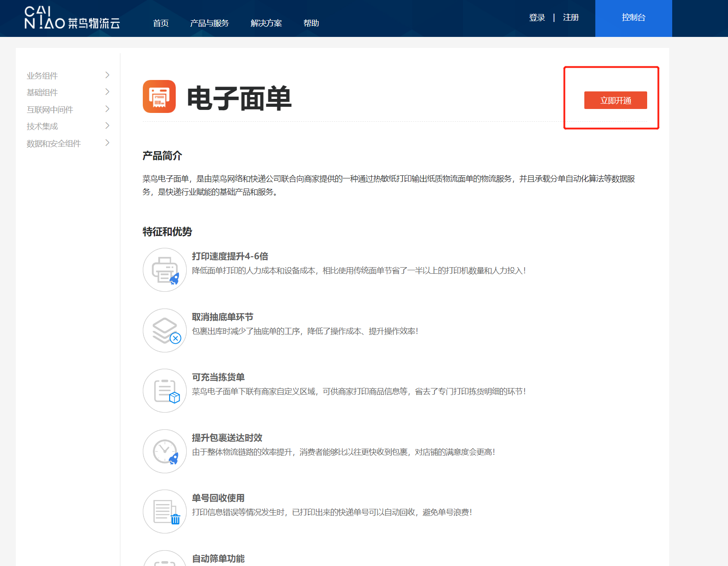The image size is (728, 566).
Task: Click the 产品简介 section heading
Action: pyautogui.click(x=162, y=156)
